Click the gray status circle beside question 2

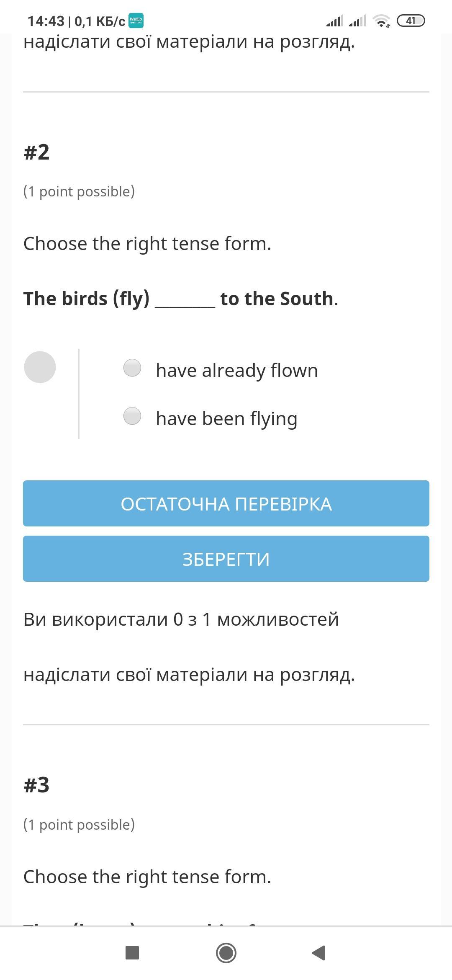(40, 367)
